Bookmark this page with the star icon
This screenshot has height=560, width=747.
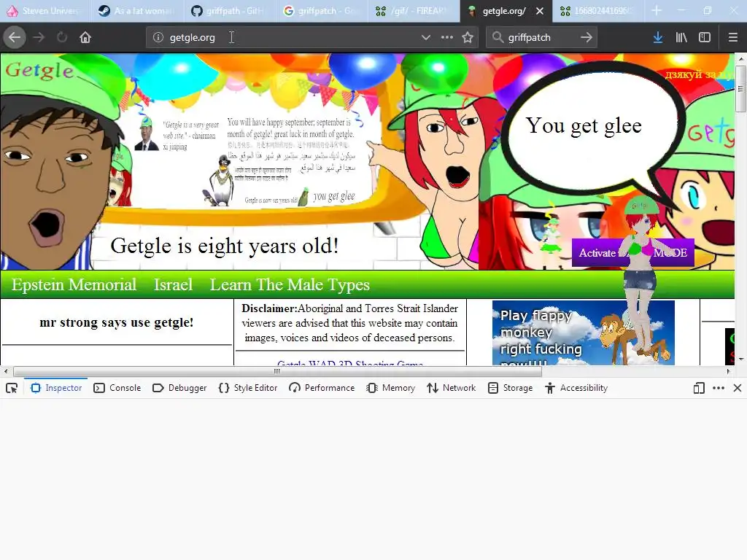(x=468, y=37)
